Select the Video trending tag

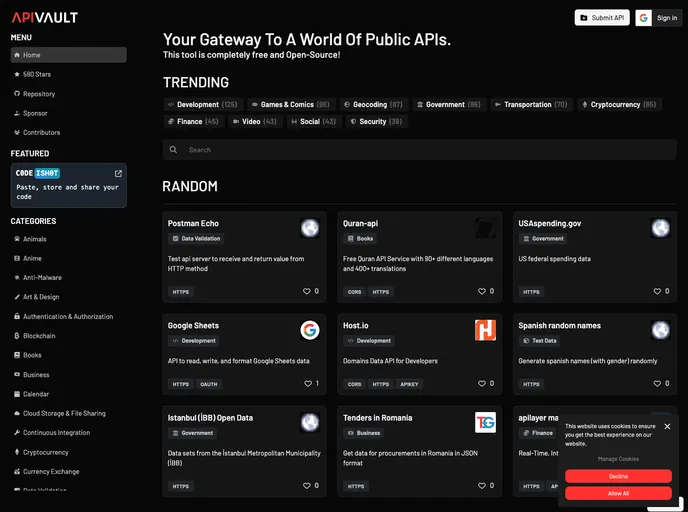[254, 122]
